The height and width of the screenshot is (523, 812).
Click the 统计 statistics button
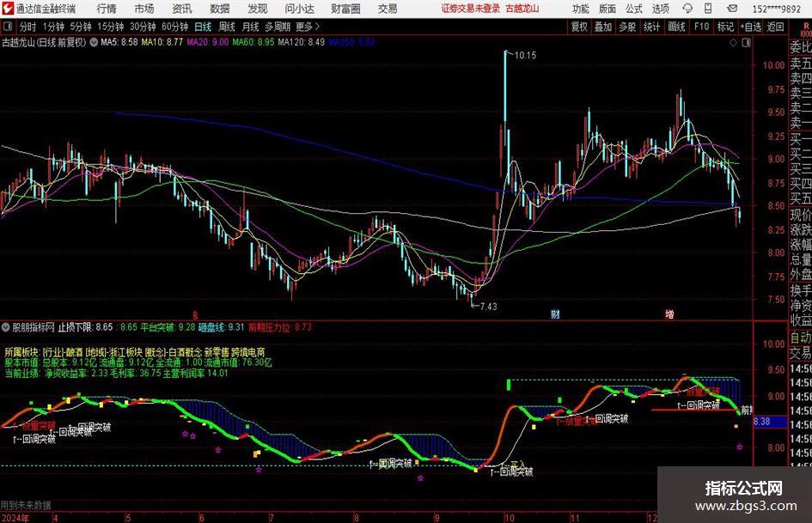coord(651,27)
